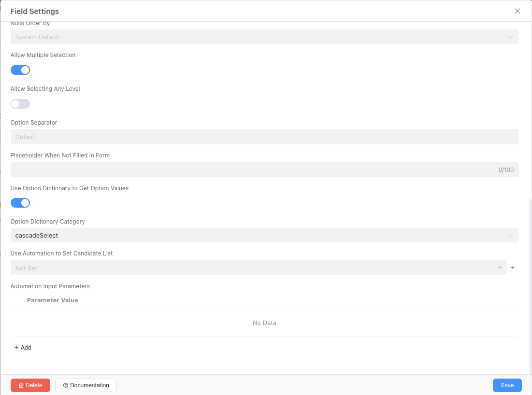
Task: Click the plus icon beside the automation dropdown
Action: click(x=513, y=268)
